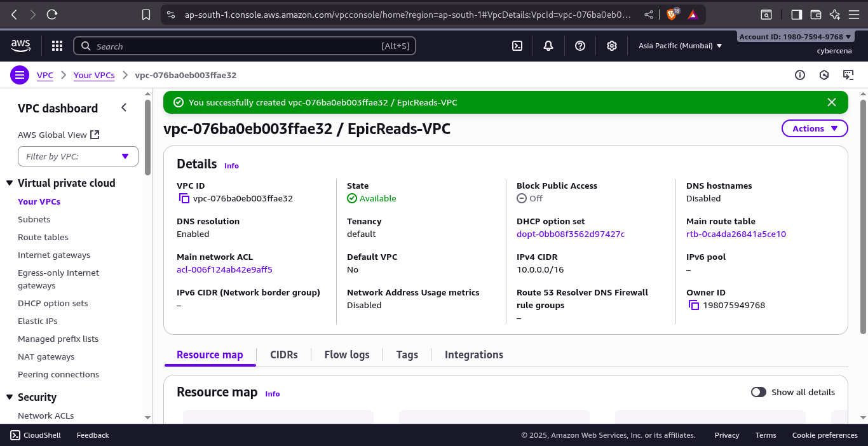Switch to the CIDRs tab
Screen dimensions: 868x446
coord(284,355)
